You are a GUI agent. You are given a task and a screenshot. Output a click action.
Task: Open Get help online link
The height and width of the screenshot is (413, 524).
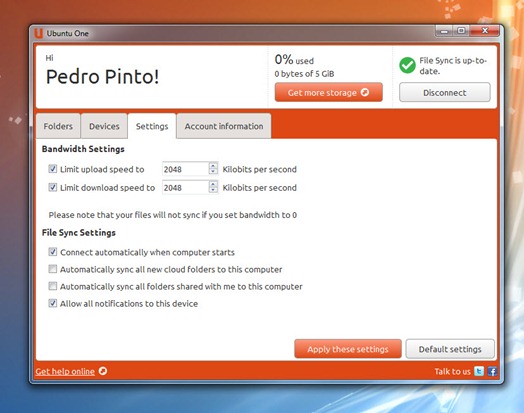65,371
